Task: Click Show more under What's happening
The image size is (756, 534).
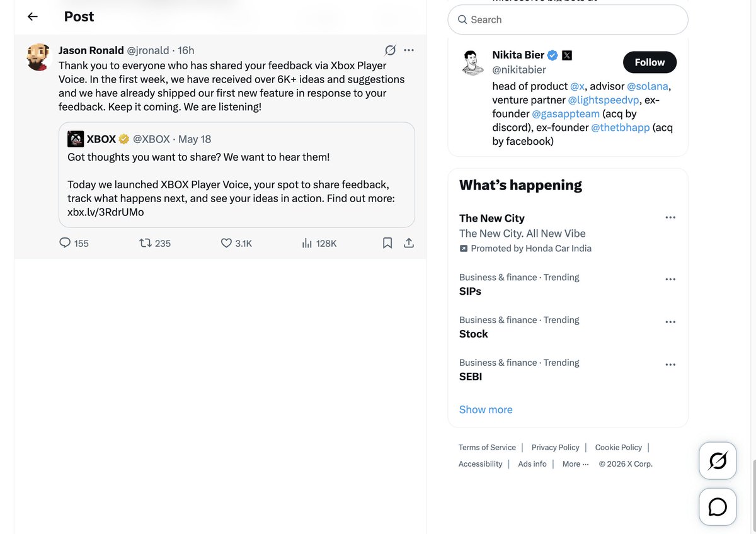Action: pos(486,409)
